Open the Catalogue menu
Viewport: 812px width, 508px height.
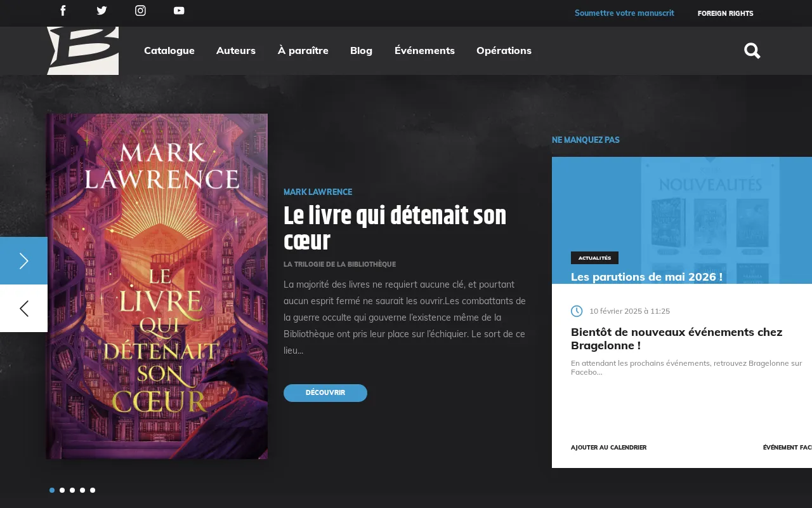click(x=169, y=51)
